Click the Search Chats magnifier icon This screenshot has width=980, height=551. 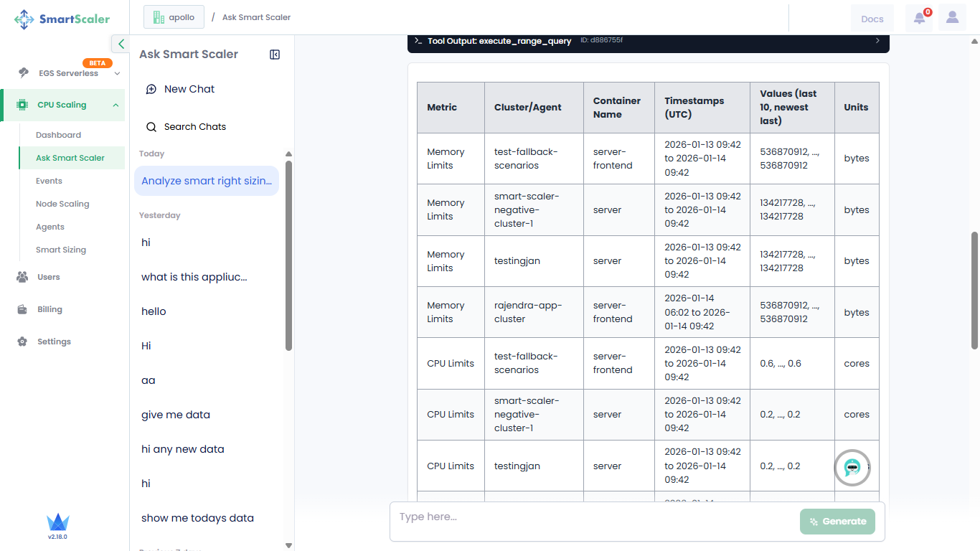click(x=151, y=127)
